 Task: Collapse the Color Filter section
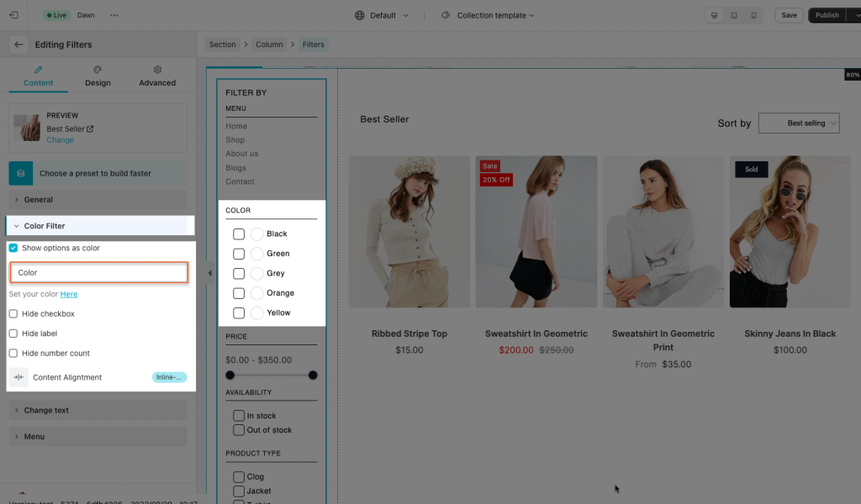point(98,226)
